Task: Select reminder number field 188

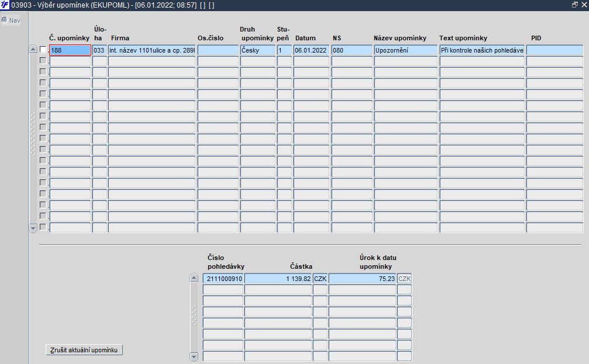Action: pyautogui.click(x=70, y=50)
